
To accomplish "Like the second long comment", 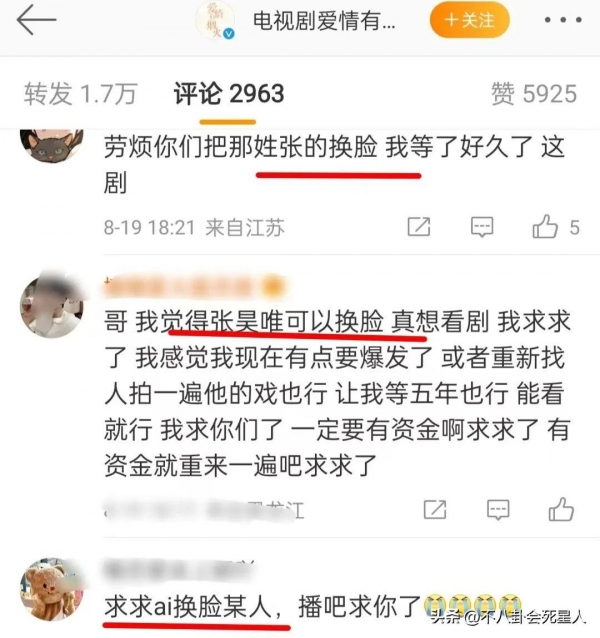I will (561, 509).
